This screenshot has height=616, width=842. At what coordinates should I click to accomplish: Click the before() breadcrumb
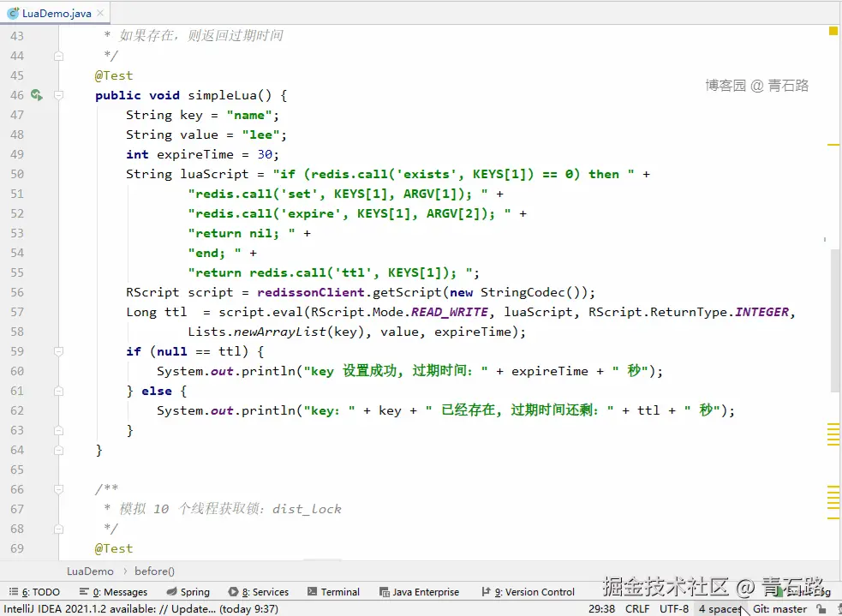(x=155, y=571)
